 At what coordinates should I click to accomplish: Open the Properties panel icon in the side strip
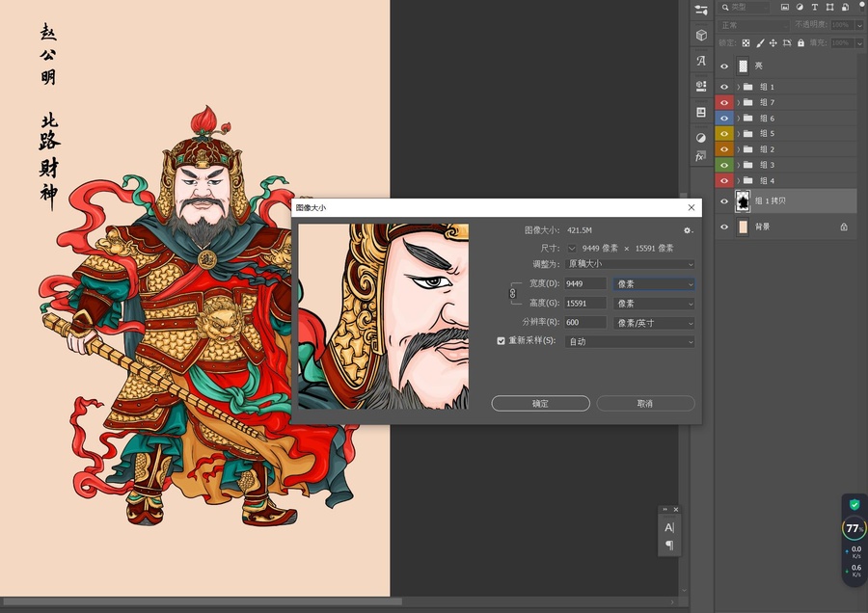[x=701, y=10]
